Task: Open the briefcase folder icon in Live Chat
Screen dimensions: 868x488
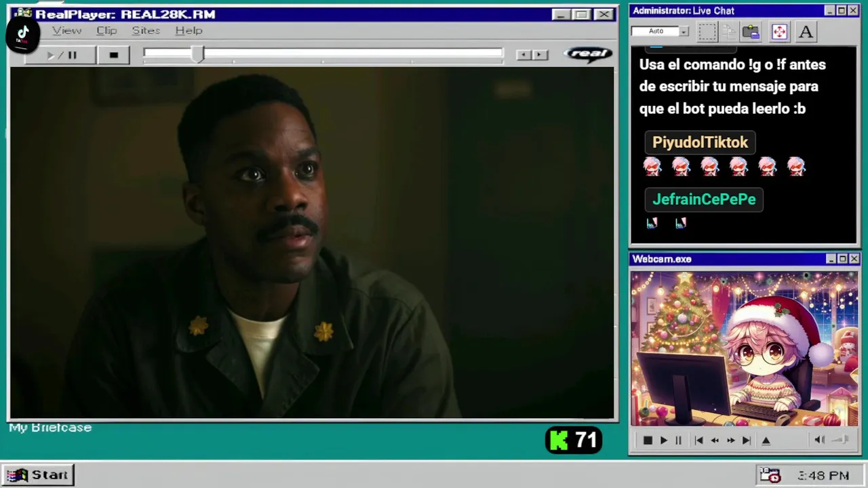Action: pyautogui.click(x=751, y=31)
